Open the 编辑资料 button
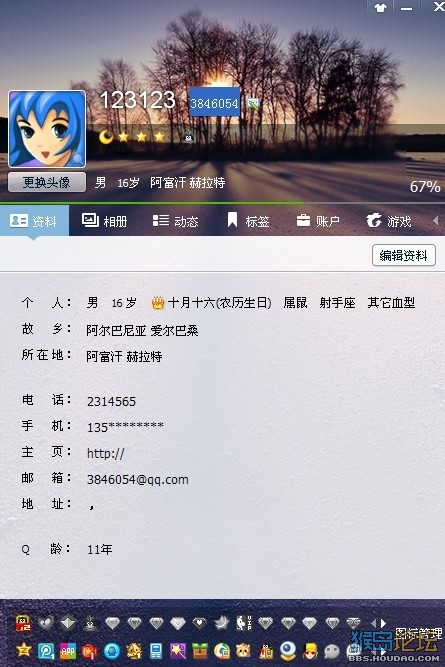445x667 pixels. (x=403, y=255)
